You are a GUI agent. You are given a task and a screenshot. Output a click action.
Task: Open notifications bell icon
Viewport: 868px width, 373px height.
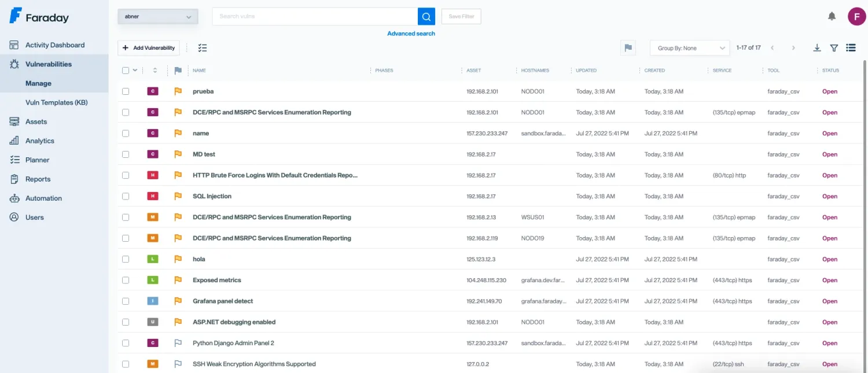[832, 16]
